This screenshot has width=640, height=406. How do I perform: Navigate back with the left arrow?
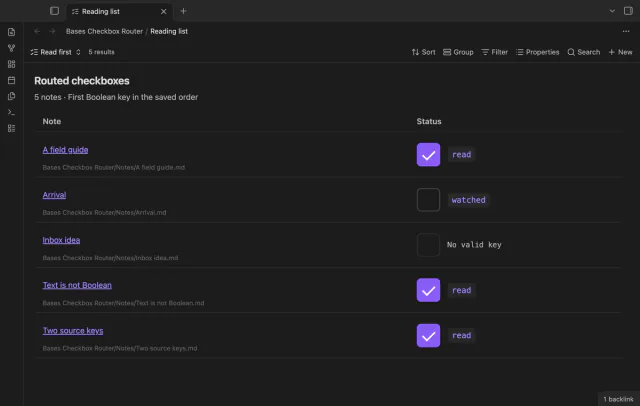tap(37, 31)
